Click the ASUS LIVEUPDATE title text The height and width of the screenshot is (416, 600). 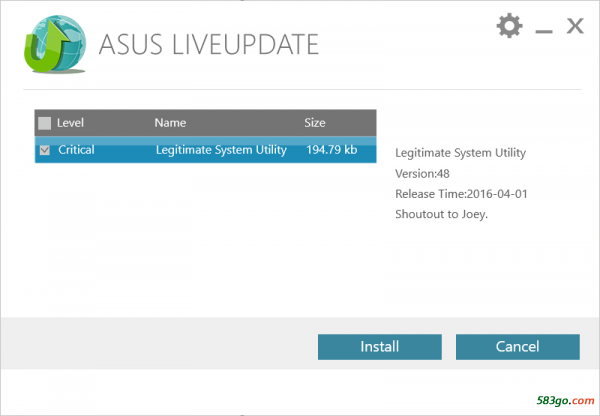tap(210, 45)
